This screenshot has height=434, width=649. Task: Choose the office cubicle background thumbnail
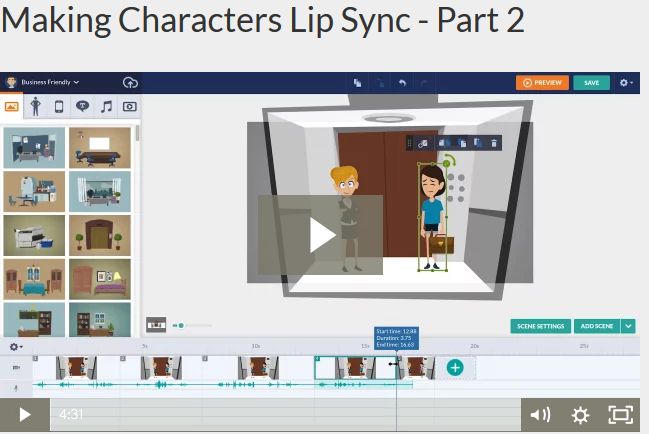pos(34,148)
